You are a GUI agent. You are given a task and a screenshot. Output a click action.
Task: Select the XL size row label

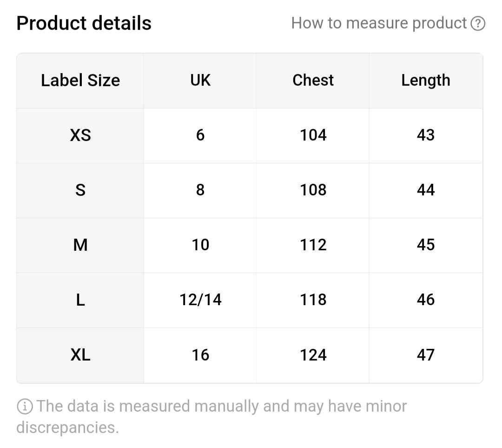click(x=80, y=355)
